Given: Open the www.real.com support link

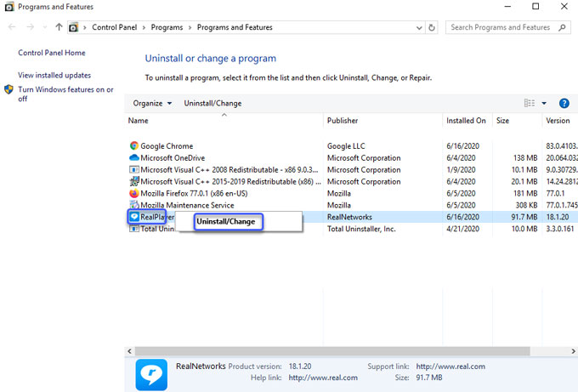Looking at the screenshot, I should click(x=450, y=366).
